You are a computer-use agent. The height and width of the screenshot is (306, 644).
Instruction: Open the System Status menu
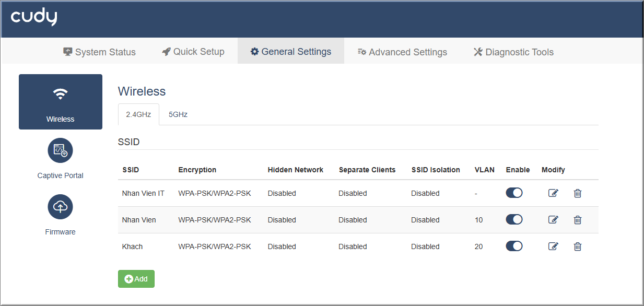click(99, 52)
